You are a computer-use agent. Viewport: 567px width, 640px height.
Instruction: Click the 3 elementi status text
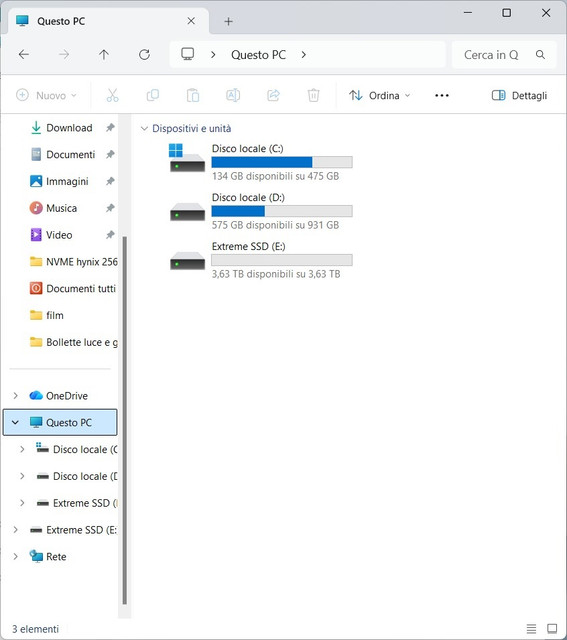[x=36, y=629]
